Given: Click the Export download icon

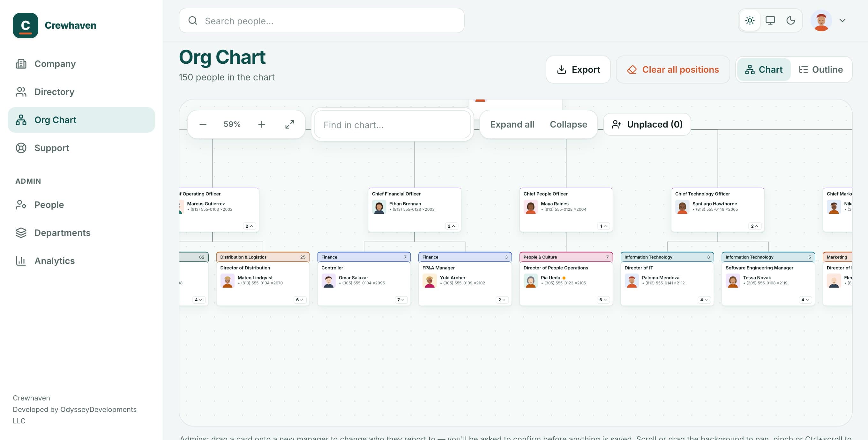Looking at the screenshot, I should coord(561,70).
